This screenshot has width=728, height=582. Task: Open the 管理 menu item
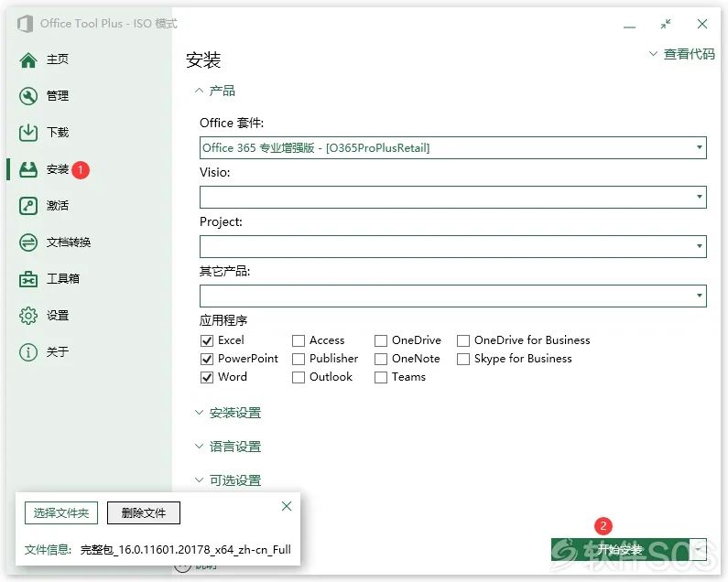58,96
